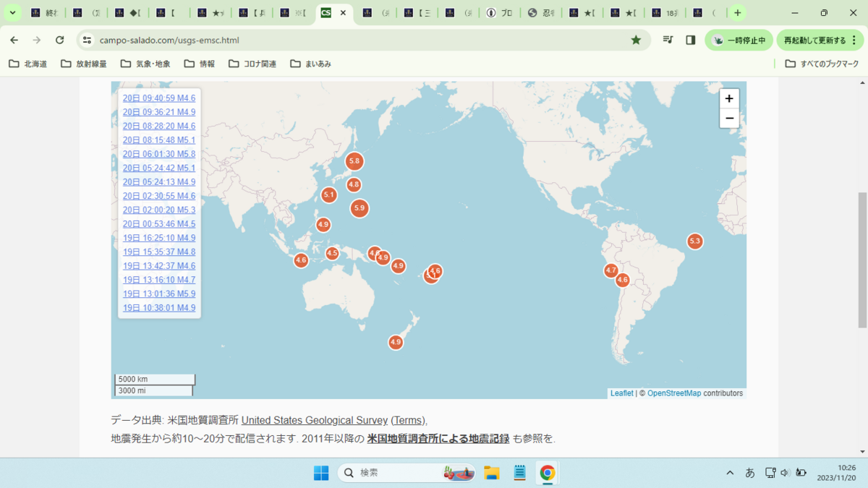Image resolution: width=868 pixels, height=488 pixels.
Task: Open a new browser tab
Action: [737, 13]
